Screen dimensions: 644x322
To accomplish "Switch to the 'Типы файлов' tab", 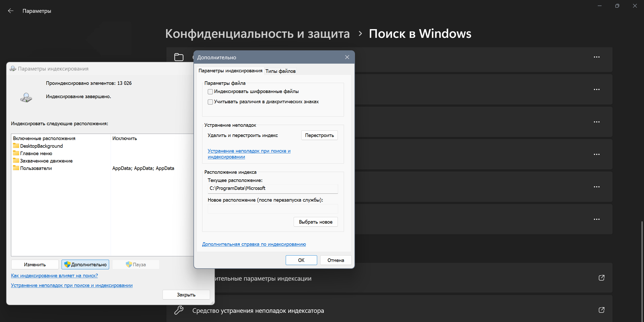I will (x=280, y=71).
